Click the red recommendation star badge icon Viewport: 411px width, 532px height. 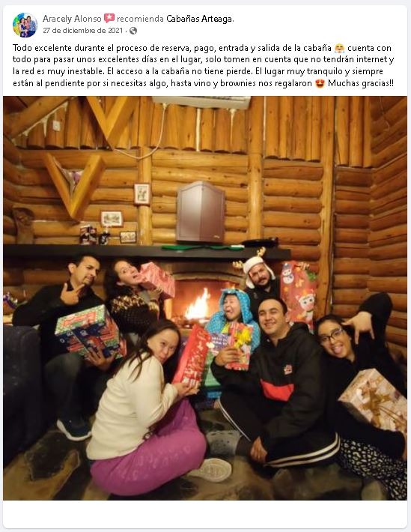109,18
